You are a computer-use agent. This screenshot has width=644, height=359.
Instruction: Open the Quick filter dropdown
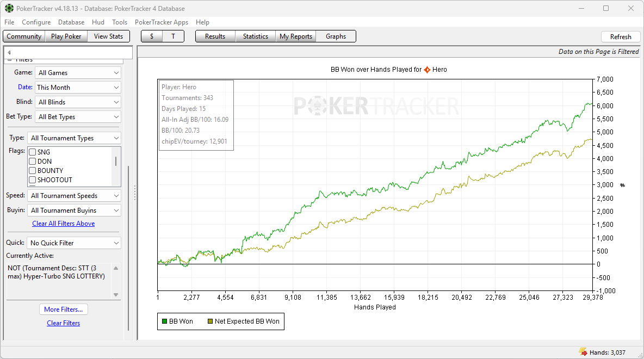click(74, 243)
